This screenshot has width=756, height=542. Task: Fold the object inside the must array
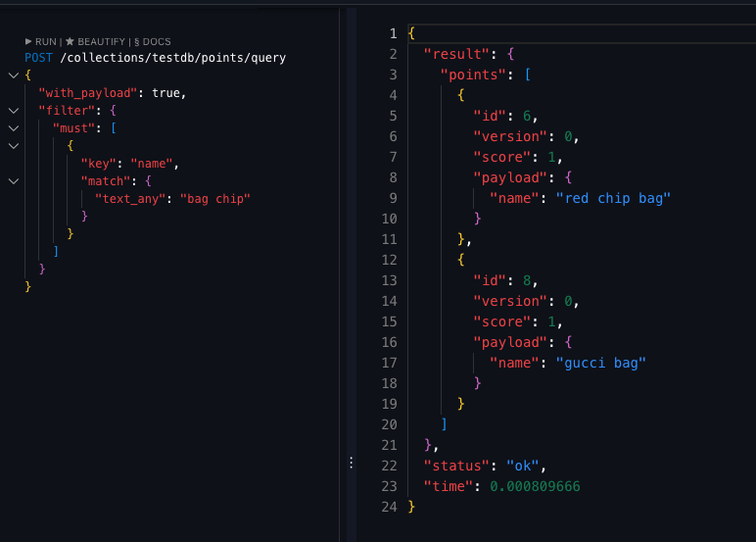coord(13,146)
